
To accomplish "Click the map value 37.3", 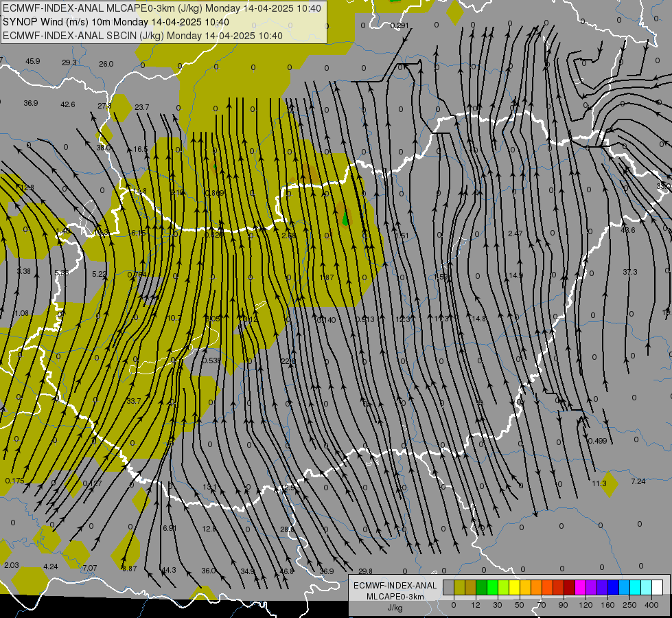I will point(630,272).
